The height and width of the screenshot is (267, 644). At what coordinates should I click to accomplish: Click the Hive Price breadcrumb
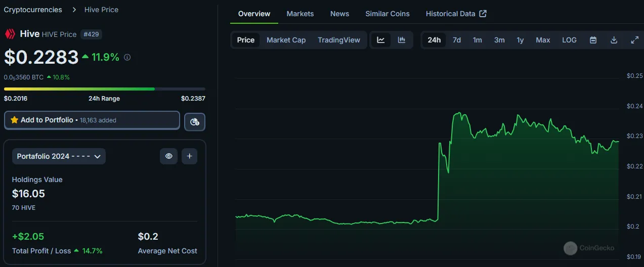click(101, 10)
